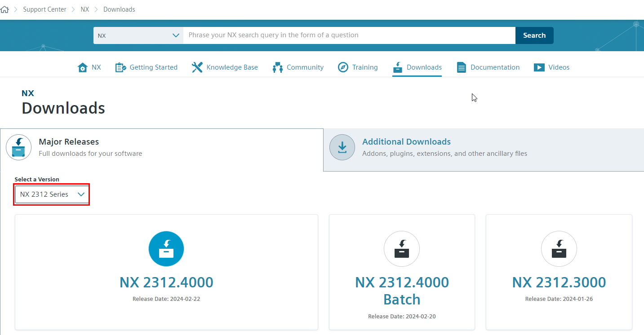The image size is (644, 335).
Task: Open the Training tab
Action: click(358, 67)
